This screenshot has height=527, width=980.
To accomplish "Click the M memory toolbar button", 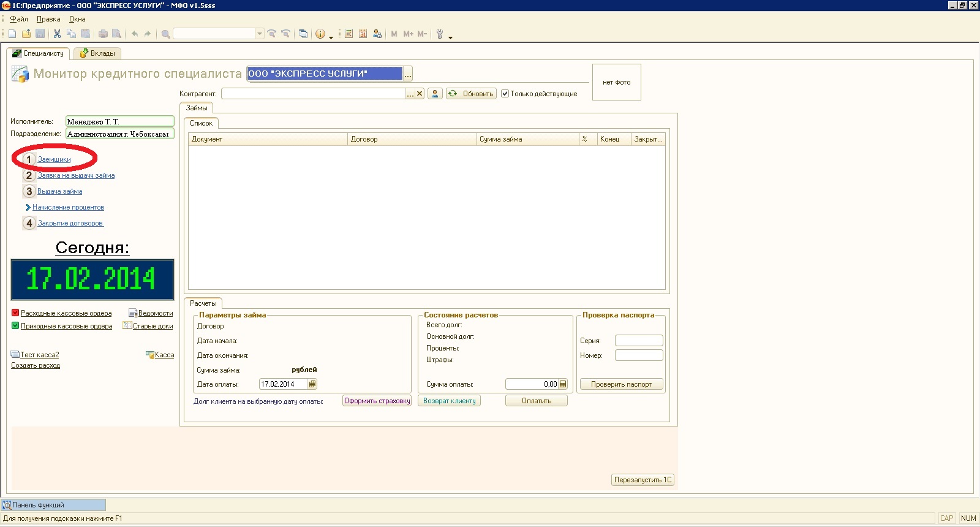I will tap(394, 34).
